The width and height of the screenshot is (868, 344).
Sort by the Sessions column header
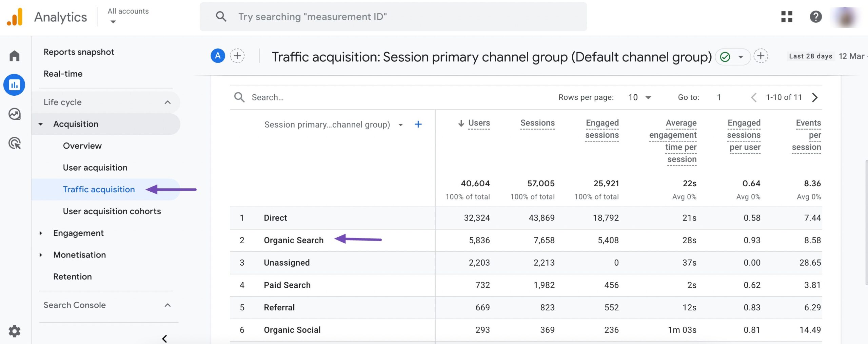537,123
